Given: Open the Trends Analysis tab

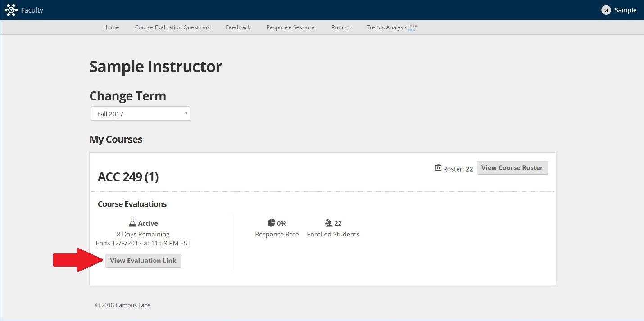Looking at the screenshot, I should tap(386, 27).
